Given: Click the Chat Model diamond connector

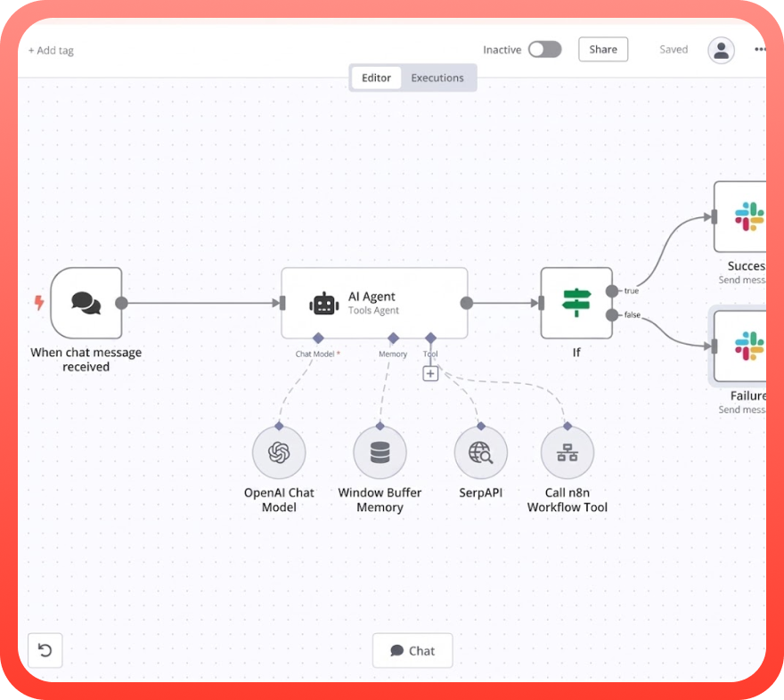Looking at the screenshot, I should pyautogui.click(x=318, y=338).
